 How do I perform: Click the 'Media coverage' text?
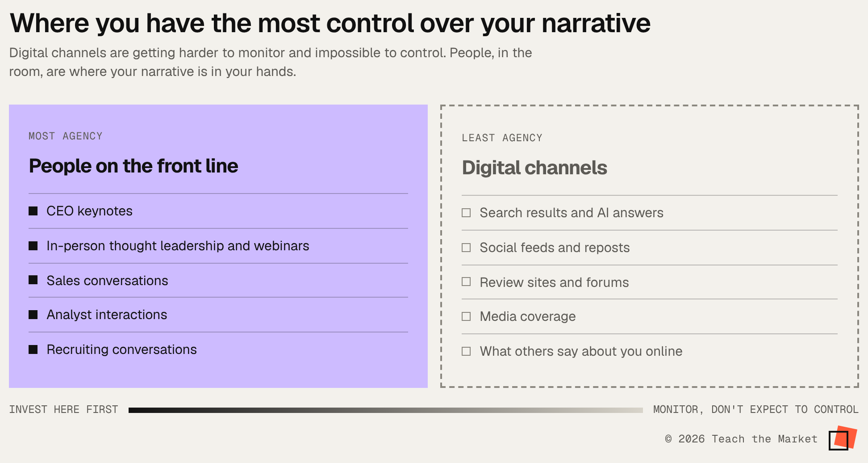[528, 316]
